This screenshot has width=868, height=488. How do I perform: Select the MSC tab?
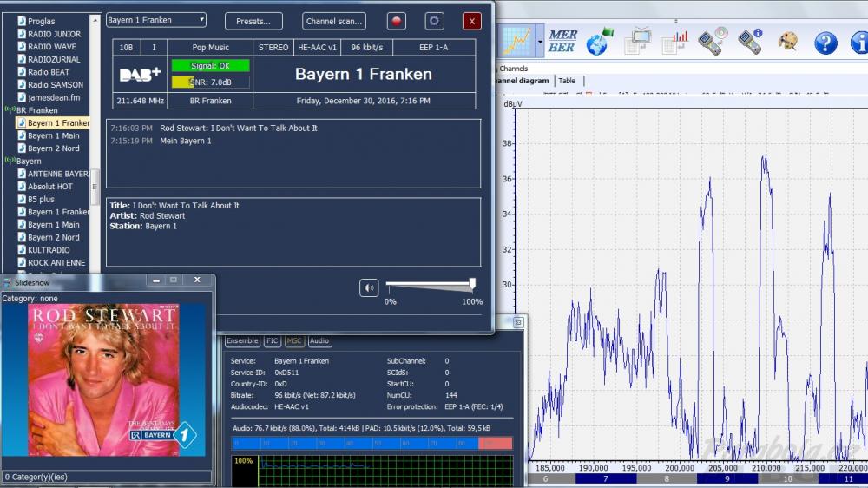(294, 340)
